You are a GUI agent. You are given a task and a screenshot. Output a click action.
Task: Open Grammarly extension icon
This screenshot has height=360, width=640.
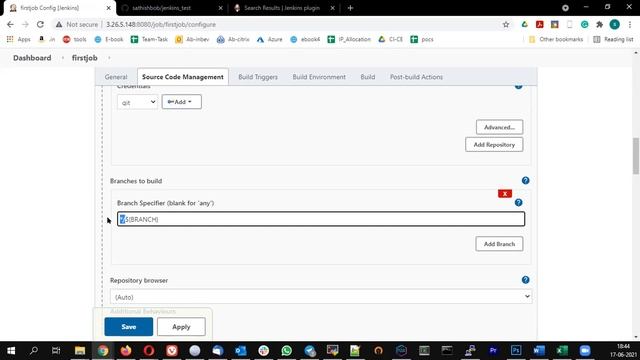584,24
